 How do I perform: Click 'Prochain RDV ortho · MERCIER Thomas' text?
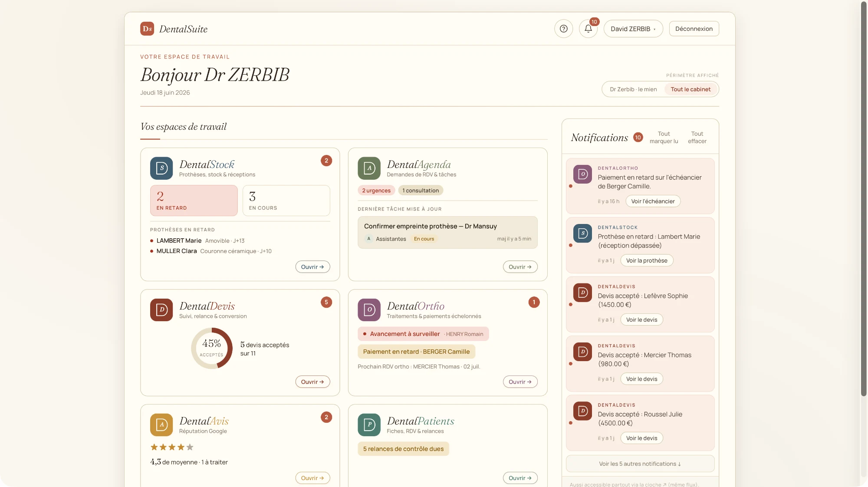tap(418, 367)
